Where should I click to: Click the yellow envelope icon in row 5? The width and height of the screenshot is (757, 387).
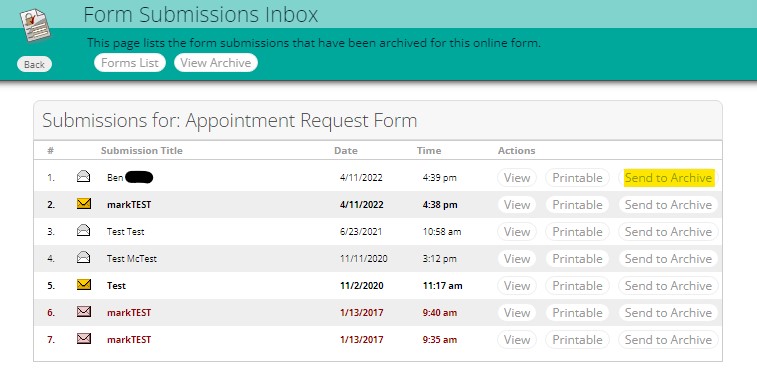84,285
